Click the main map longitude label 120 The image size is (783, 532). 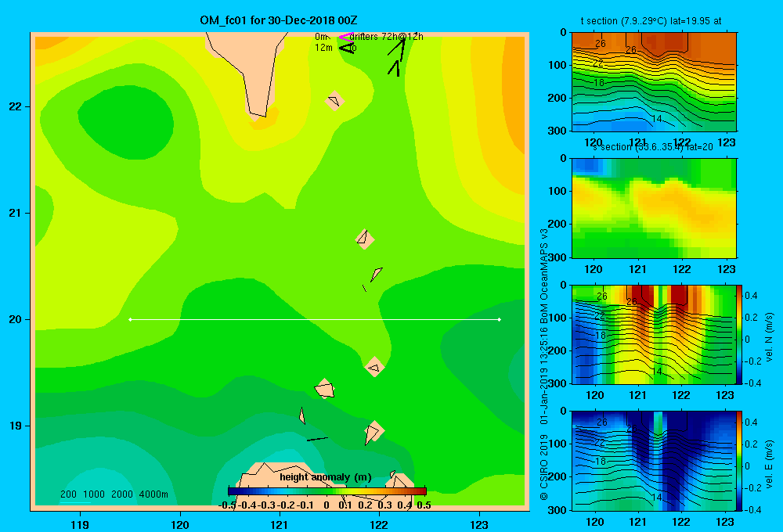pos(180,524)
